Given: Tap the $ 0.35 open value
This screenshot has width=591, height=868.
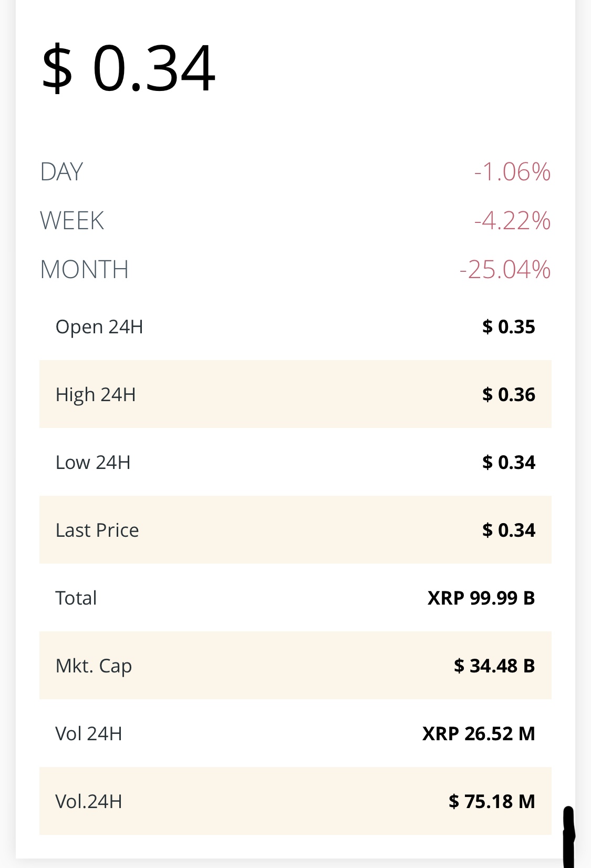Looking at the screenshot, I should click(509, 326).
